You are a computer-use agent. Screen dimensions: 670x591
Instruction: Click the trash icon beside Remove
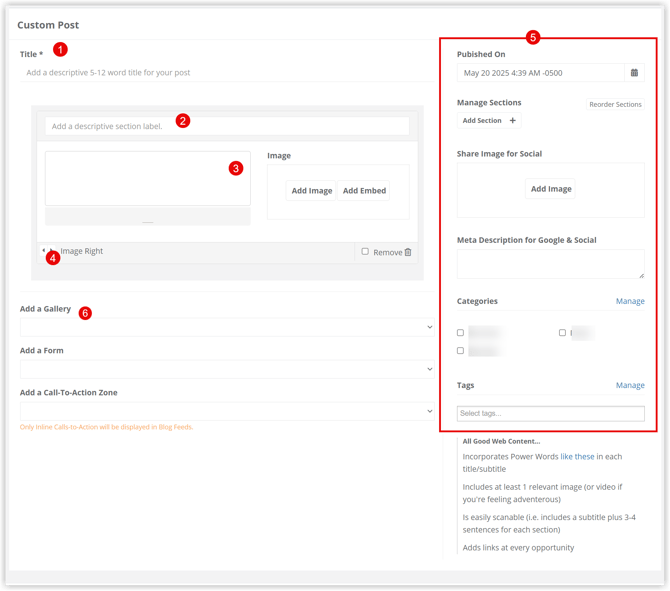pos(408,252)
